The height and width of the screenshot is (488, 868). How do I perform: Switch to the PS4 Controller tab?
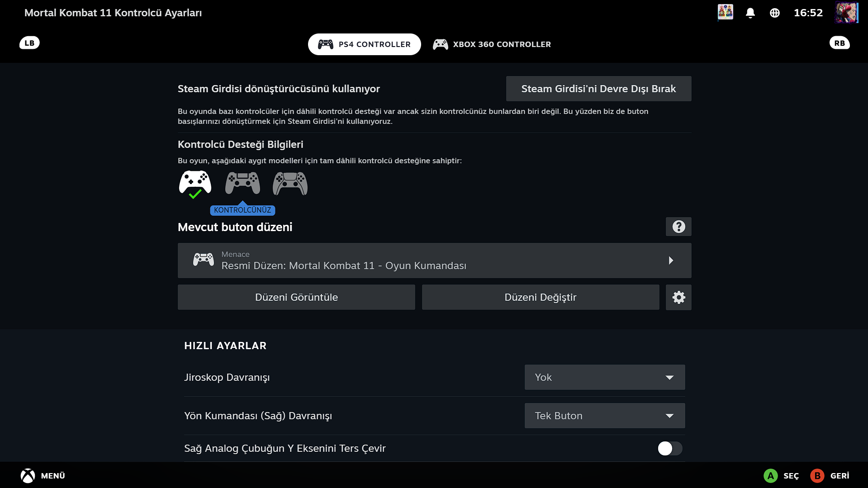(364, 44)
